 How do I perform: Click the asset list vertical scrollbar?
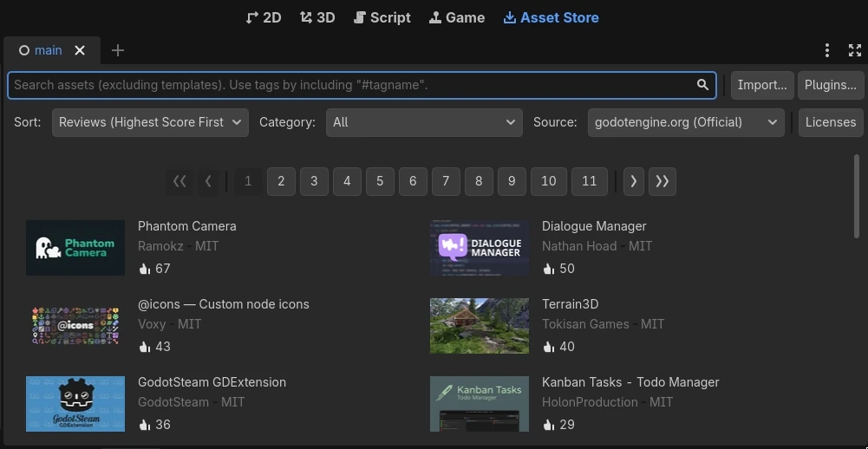[x=857, y=197]
